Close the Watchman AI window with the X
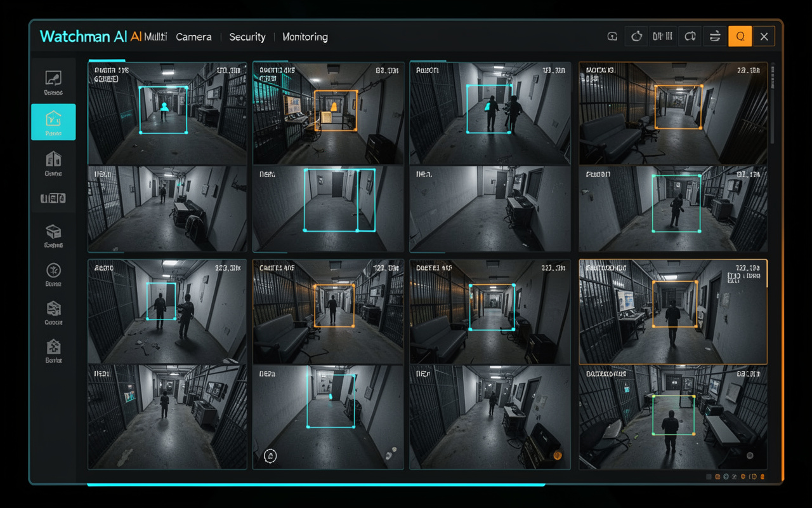 [x=764, y=37]
